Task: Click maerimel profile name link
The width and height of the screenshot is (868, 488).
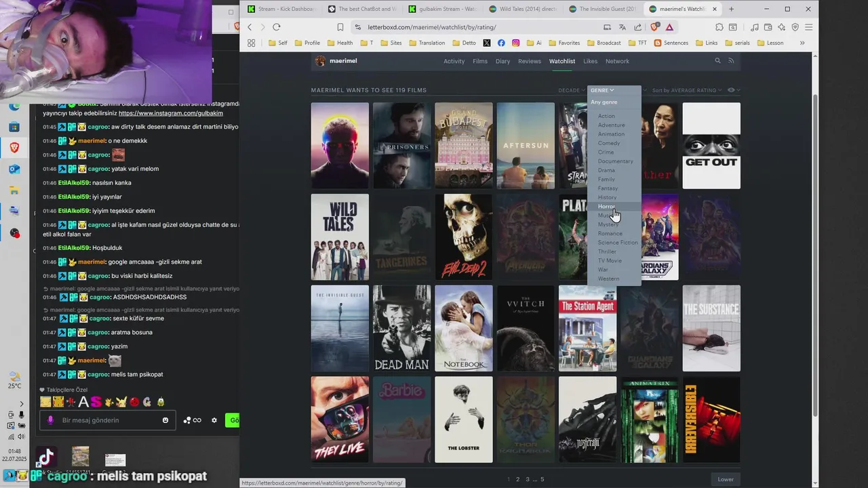Action: 343,61
